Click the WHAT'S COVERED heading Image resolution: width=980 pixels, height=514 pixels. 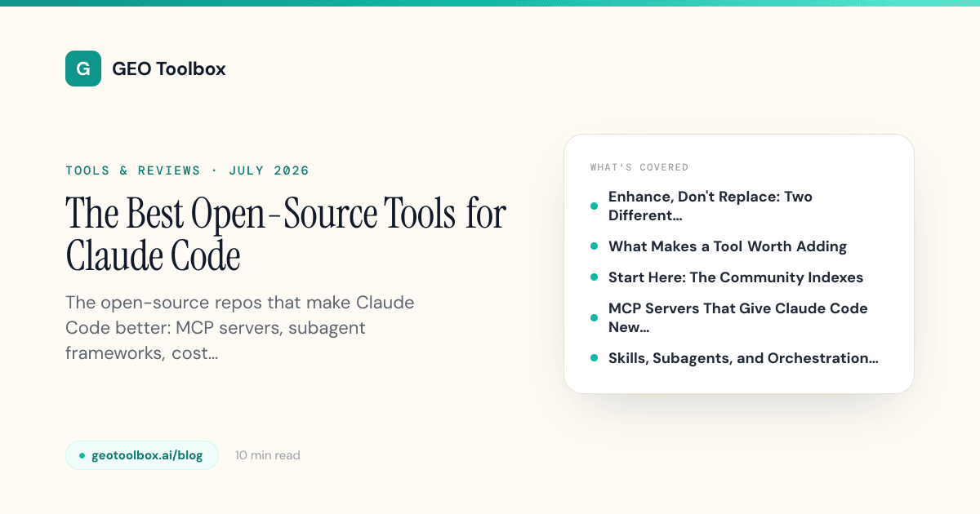click(639, 167)
